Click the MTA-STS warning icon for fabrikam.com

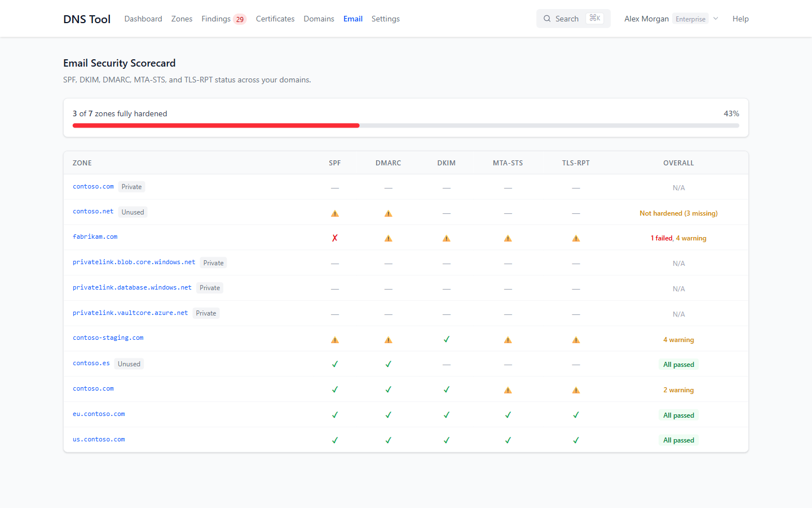tap(508, 238)
